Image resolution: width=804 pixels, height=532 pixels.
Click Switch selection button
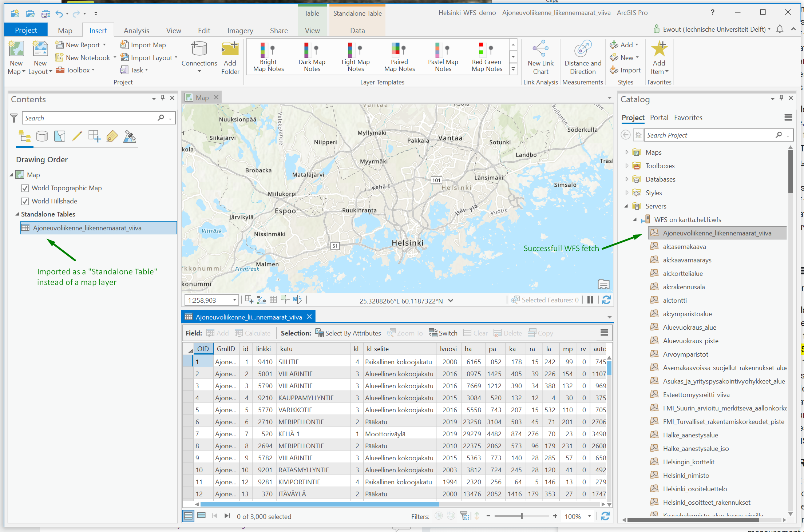(x=443, y=333)
